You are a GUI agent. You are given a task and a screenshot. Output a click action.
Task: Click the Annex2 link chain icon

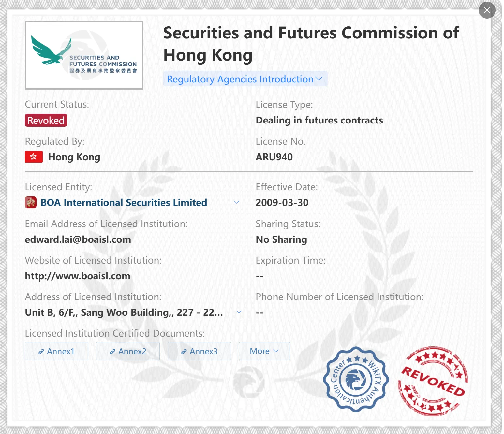tap(112, 352)
